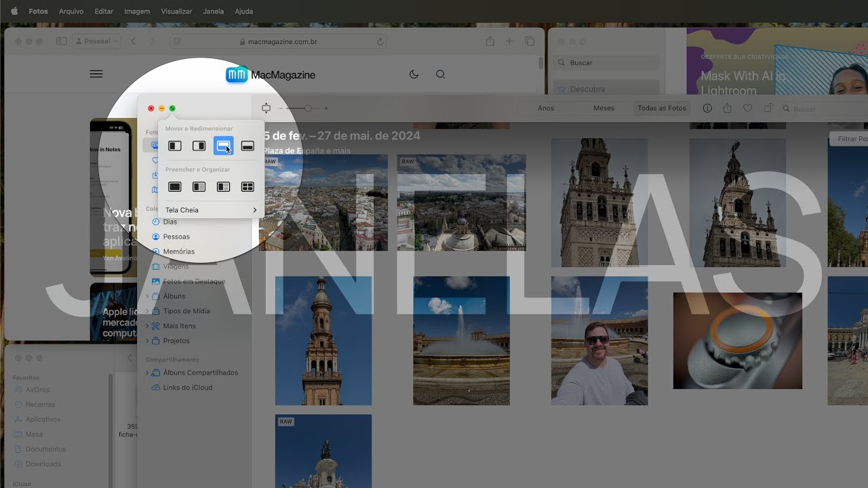This screenshot has width=868, height=488.
Task: Click the Buscar field in the App Store window
Action: pyautogui.click(x=607, y=63)
